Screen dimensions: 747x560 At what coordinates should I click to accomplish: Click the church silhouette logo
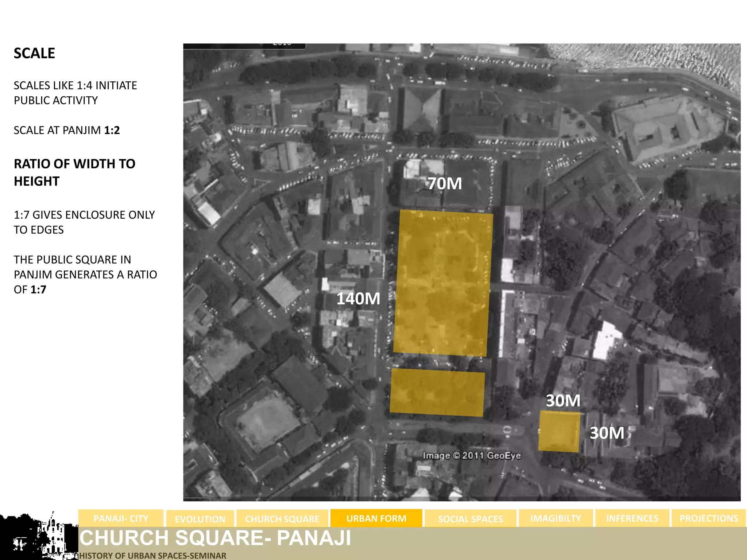(39, 536)
